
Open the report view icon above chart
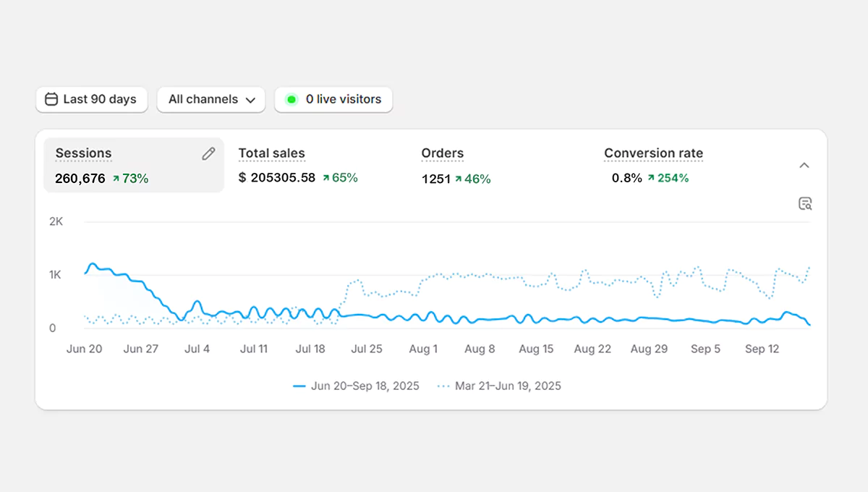[805, 203]
